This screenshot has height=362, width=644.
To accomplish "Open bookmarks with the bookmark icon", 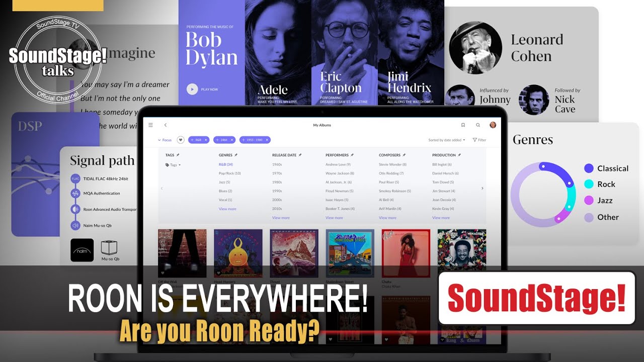I will click(x=463, y=125).
